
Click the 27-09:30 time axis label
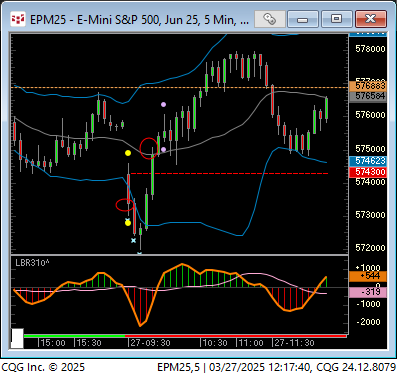pyautogui.click(x=150, y=343)
